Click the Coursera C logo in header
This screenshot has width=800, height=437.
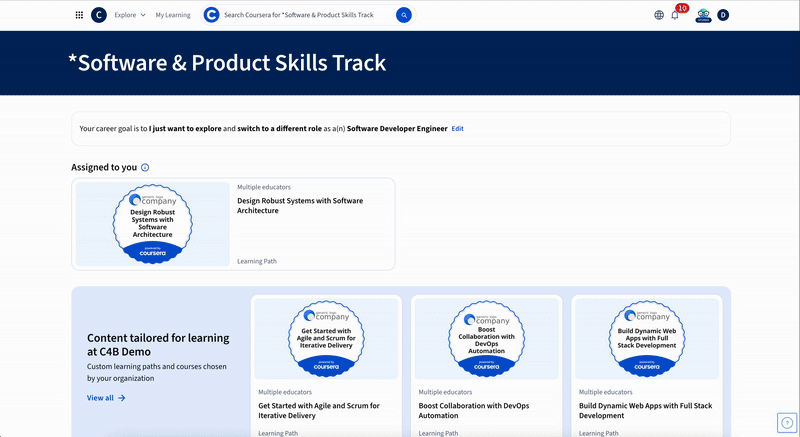tap(98, 15)
